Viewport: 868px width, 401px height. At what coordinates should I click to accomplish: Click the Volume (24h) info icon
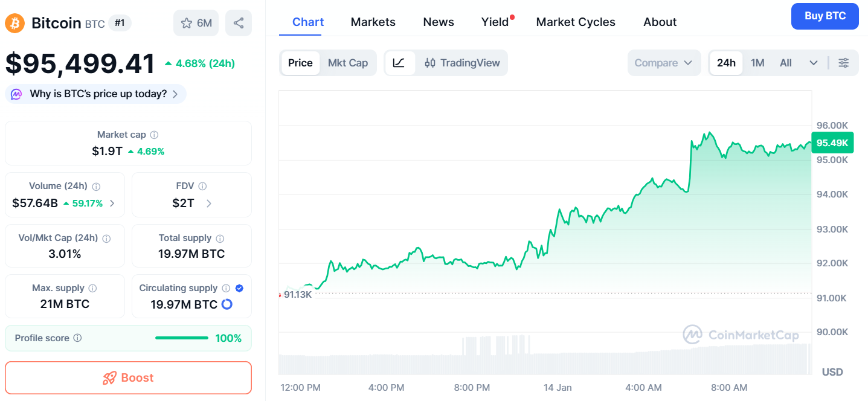[96, 187]
